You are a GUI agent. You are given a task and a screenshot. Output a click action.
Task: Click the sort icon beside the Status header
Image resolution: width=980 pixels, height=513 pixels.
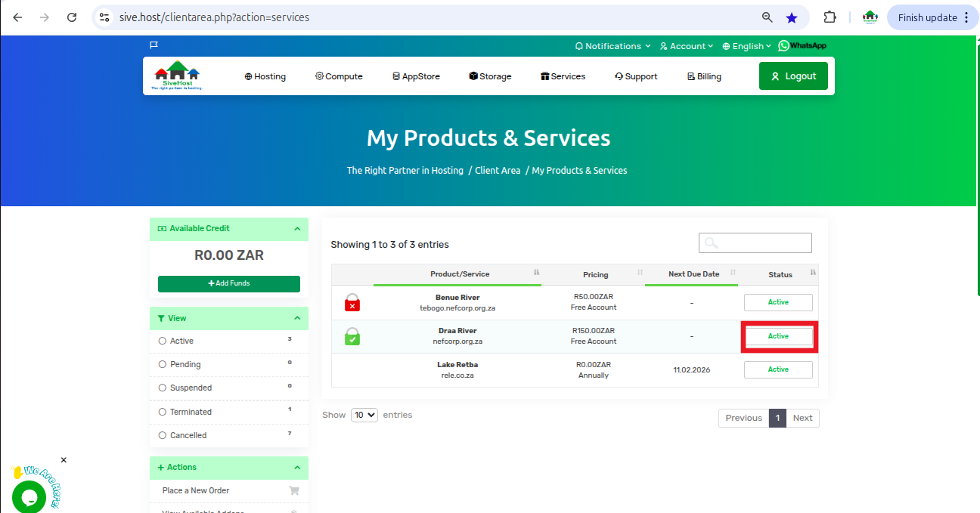point(814,273)
